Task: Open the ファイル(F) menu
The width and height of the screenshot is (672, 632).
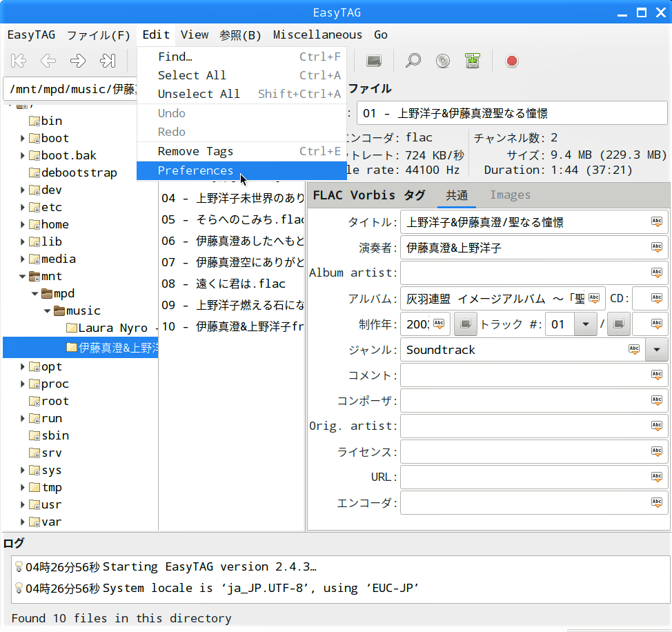Action: click(98, 34)
